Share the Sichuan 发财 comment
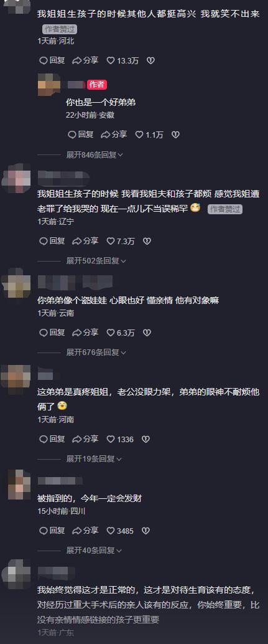The width and height of the screenshot is (268, 644). 85,531
